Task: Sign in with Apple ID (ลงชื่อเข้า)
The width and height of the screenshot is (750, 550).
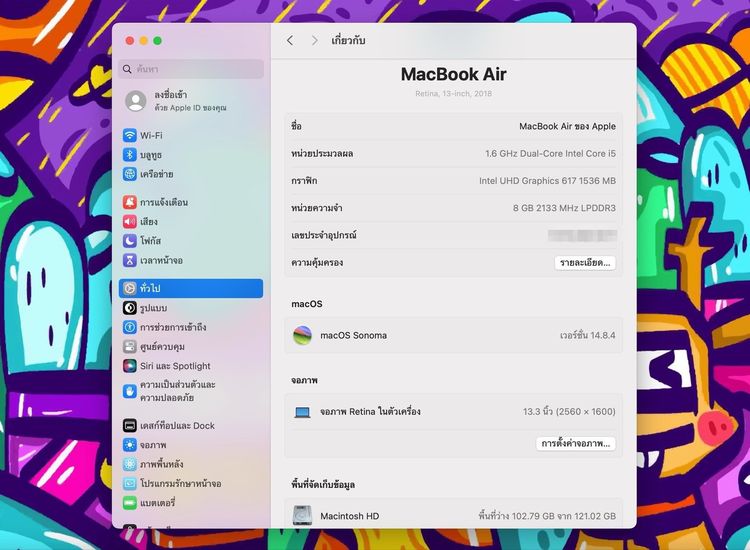Action: 190,101
